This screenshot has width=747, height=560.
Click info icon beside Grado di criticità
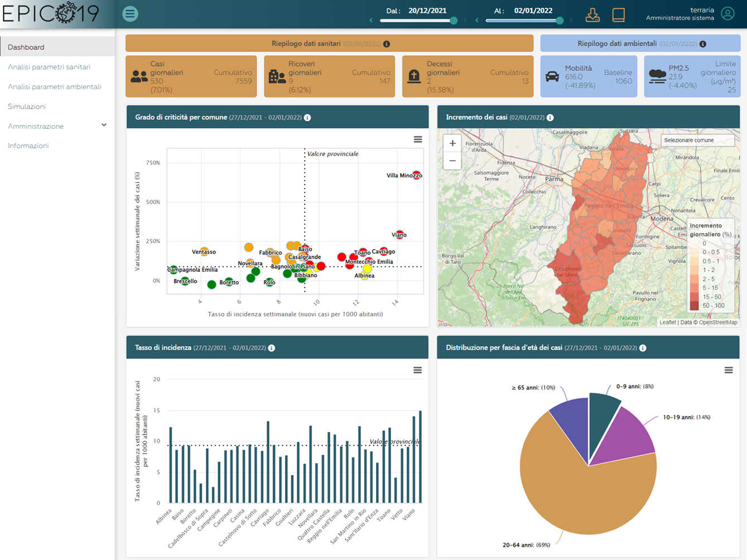[x=307, y=118]
